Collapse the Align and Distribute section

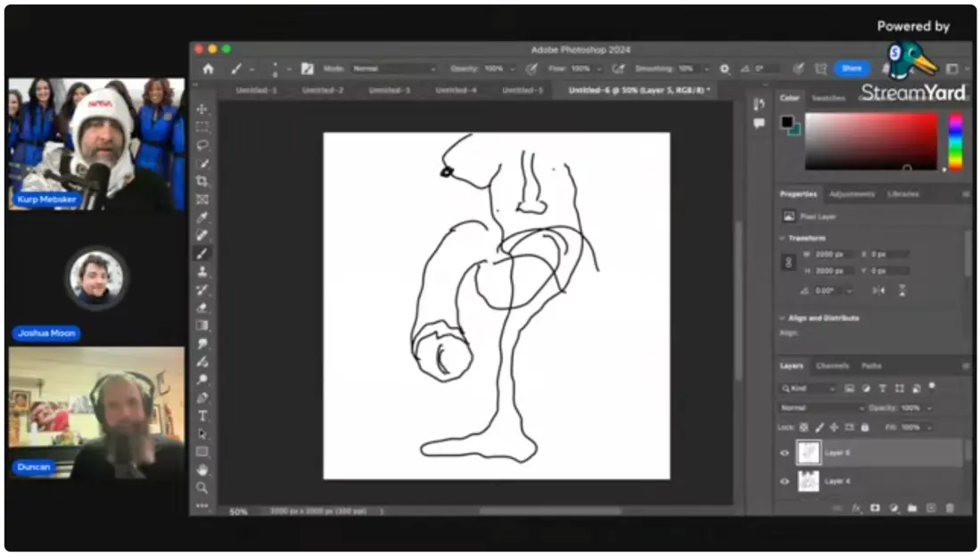(782, 318)
